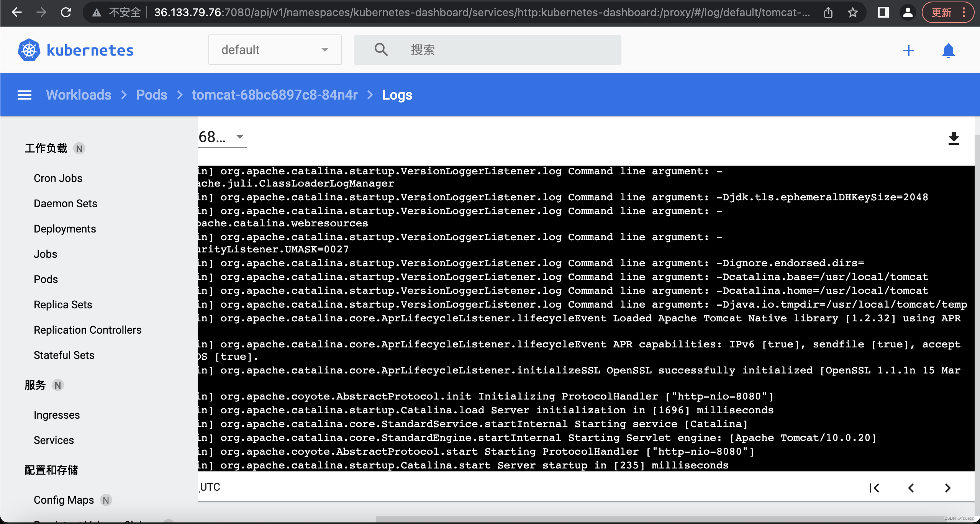Open Ingresses in sidebar

57,415
